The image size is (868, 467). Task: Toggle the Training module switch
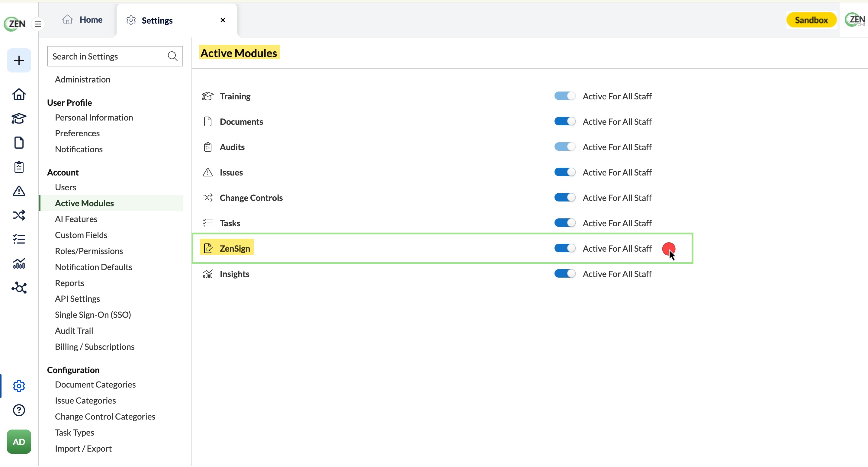(x=565, y=96)
